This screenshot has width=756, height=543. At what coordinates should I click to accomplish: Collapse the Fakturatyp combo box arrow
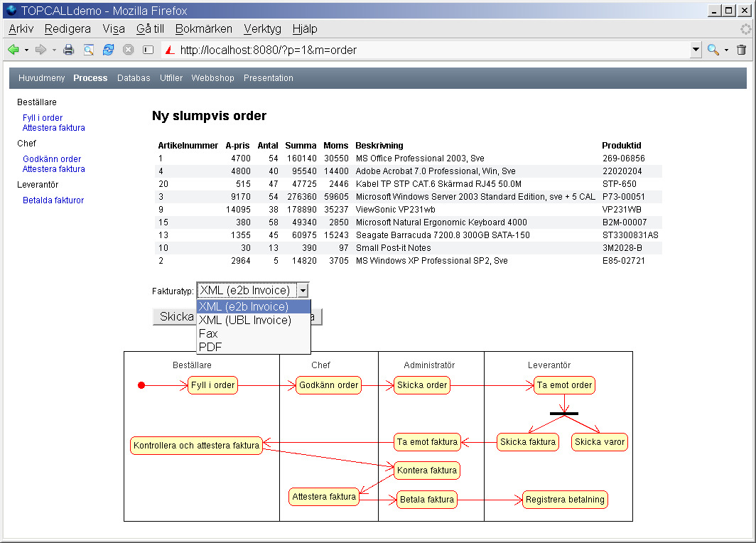coord(302,290)
